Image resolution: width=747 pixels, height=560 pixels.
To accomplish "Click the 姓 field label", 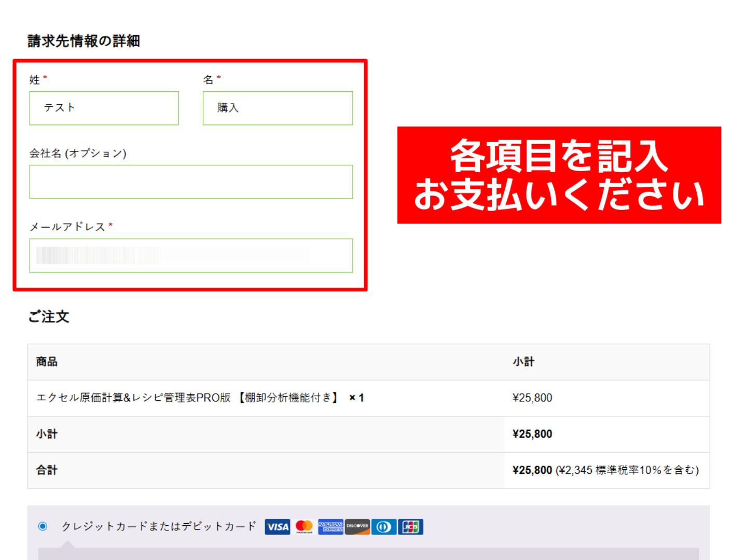I will pos(35,80).
